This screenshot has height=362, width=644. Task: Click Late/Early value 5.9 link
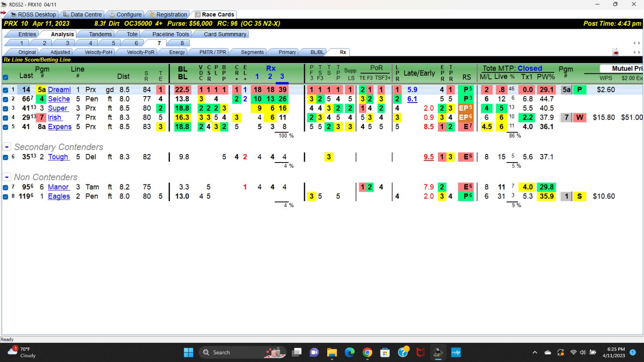(x=412, y=90)
